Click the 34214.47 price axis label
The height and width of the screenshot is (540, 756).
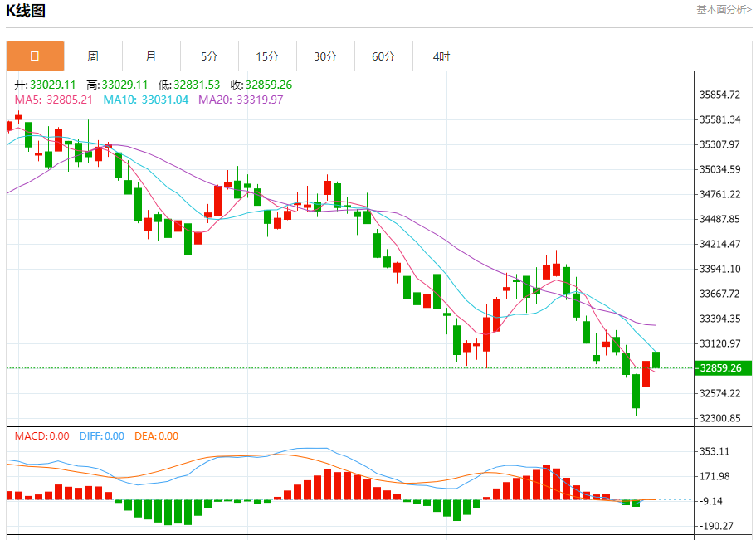719,244
